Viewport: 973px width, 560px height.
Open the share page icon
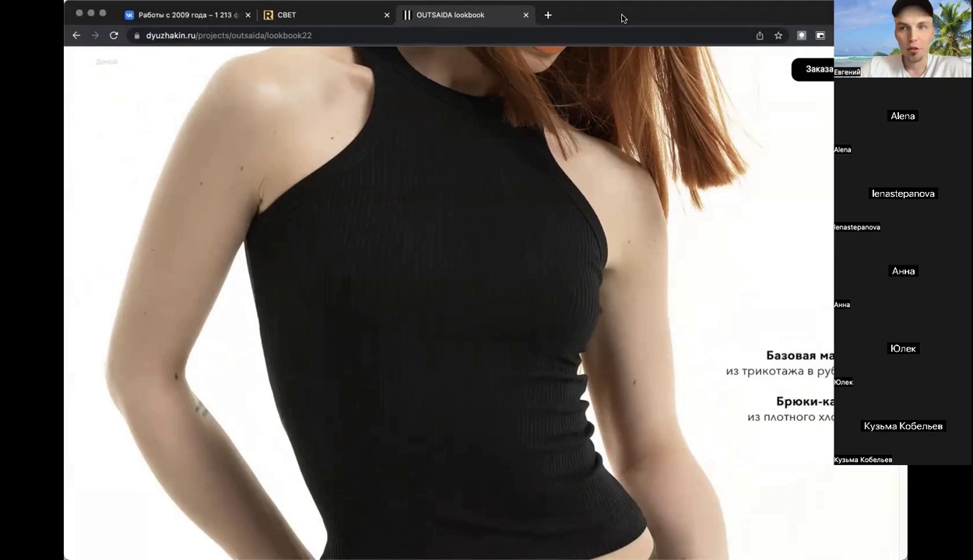[760, 36]
